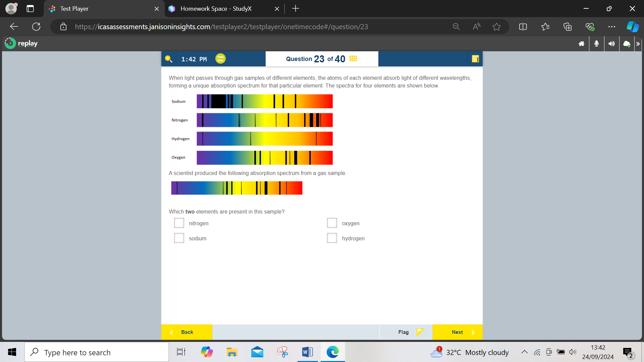Image resolution: width=644 pixels, height=362 pixels.
Task: View site information lock icon
Action: tap(63, 26)
